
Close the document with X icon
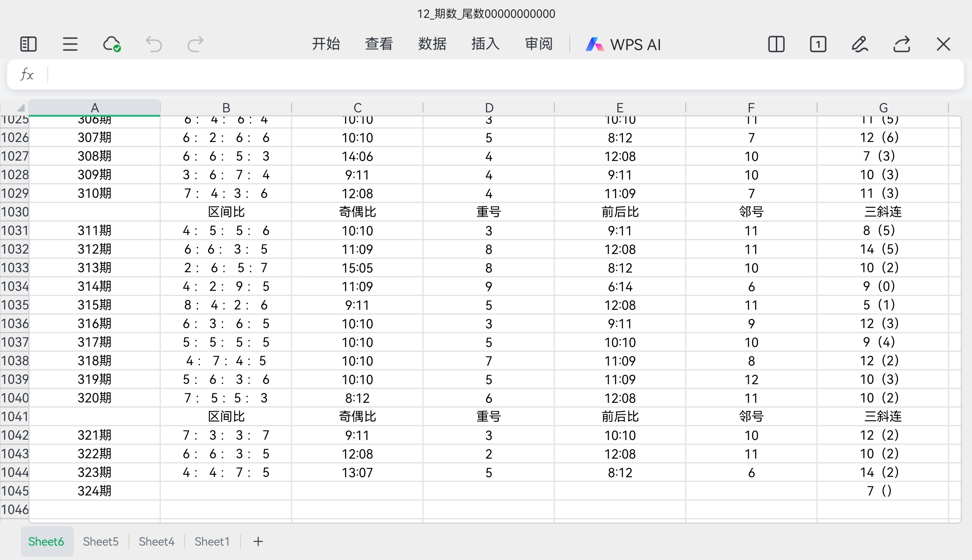coord(943,44)
